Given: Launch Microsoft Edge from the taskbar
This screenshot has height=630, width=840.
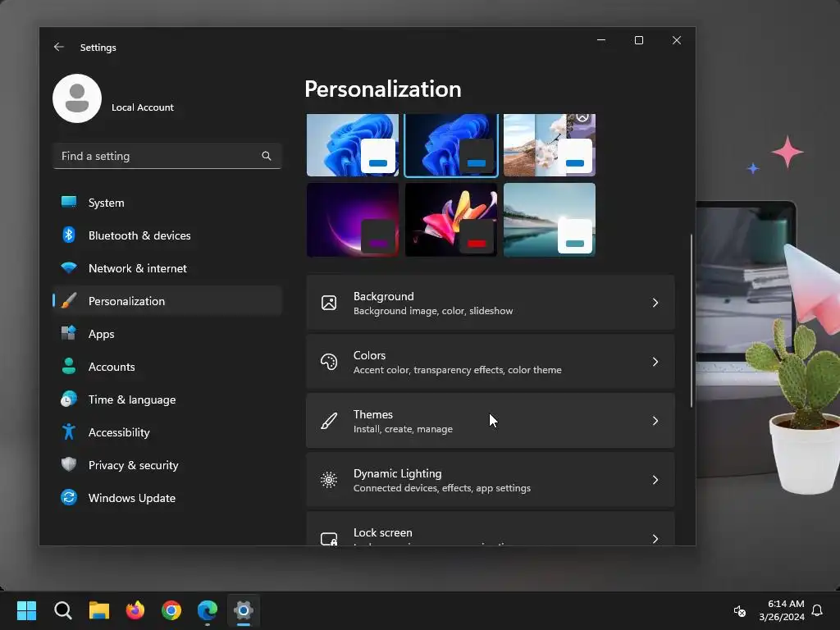Looking at the screenshot, I should 208,610.
